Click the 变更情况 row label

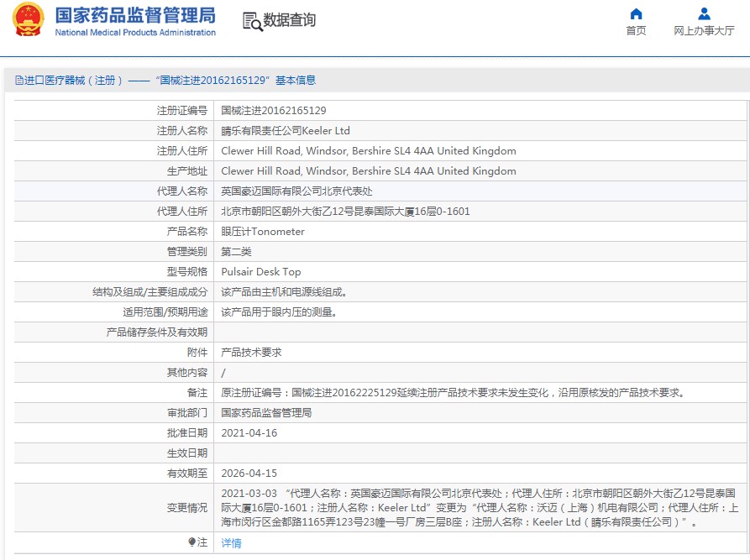(187, 508)
